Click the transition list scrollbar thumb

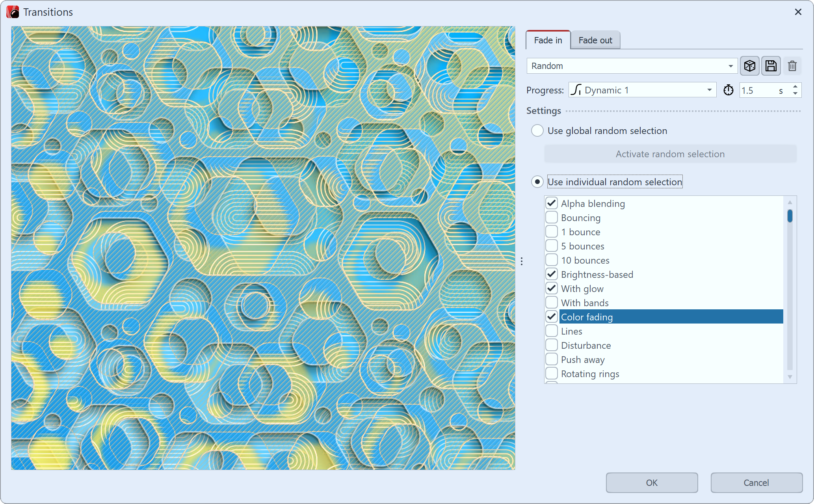(x=790, y=216)
